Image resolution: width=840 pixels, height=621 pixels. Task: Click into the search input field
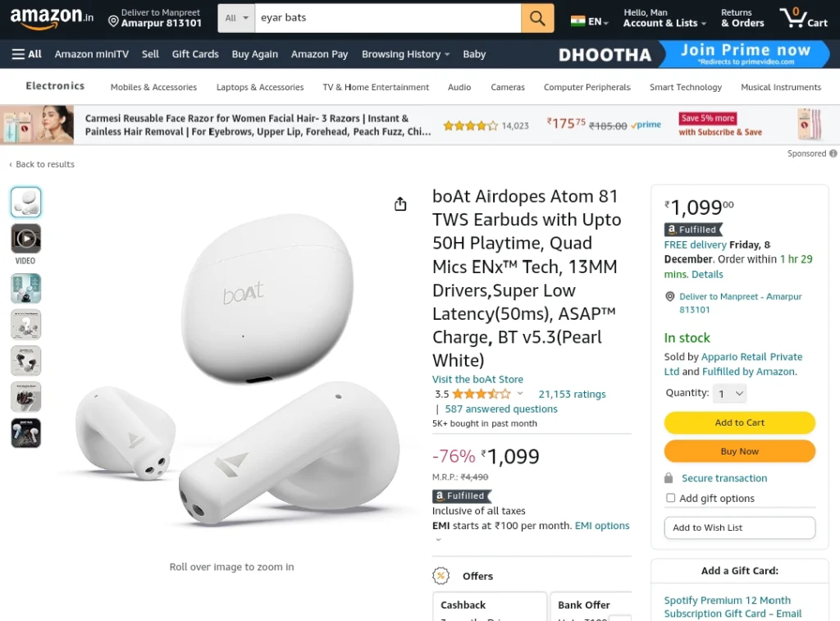pyautogui.click(x=388, y=18)
